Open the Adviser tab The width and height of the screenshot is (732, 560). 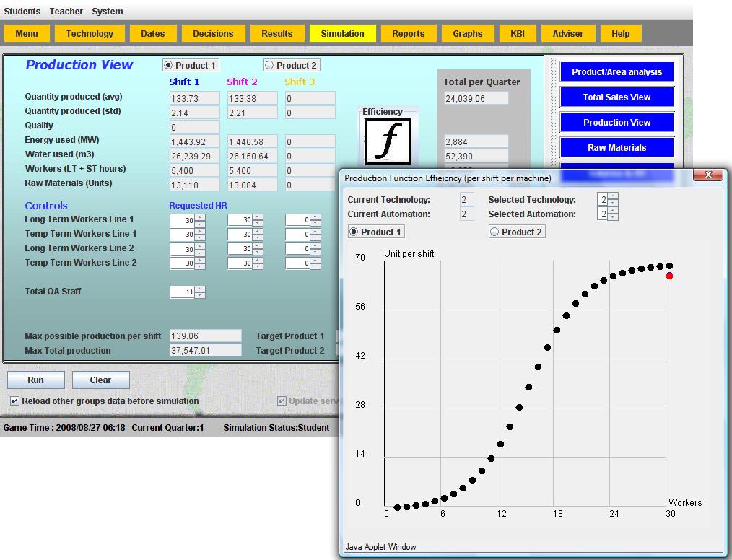tap(567, 33)
